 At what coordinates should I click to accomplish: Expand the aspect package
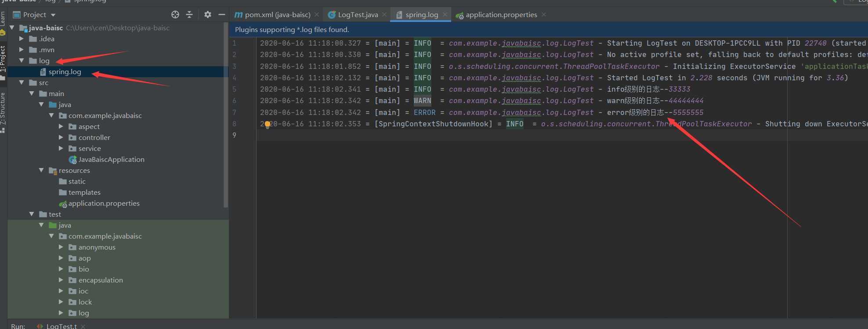click(x=61, y=126)
